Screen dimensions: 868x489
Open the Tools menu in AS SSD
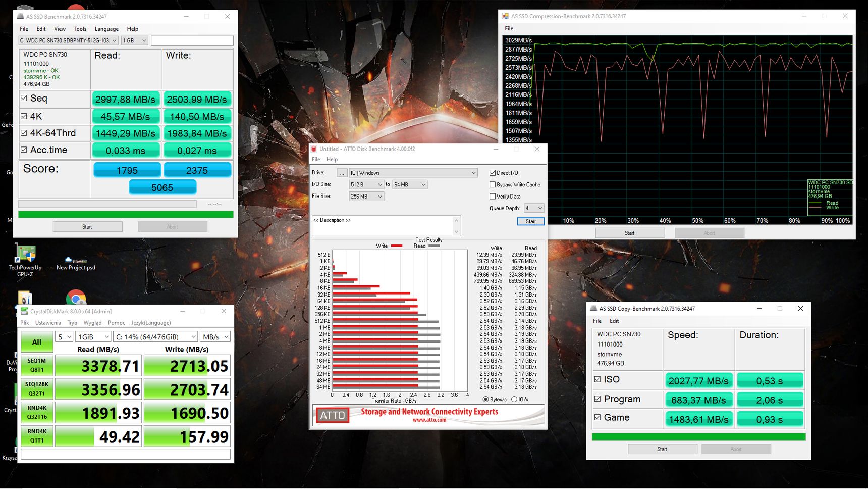[x=80, y=29]
